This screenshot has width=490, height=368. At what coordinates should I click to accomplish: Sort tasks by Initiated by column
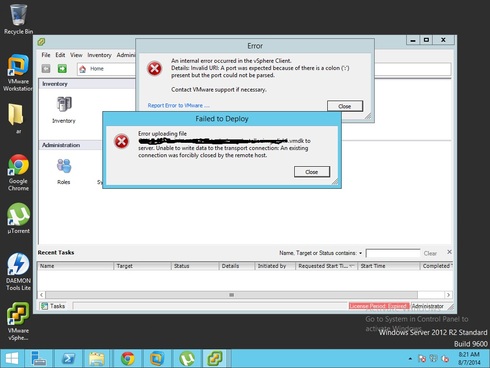tap(275, 266)
